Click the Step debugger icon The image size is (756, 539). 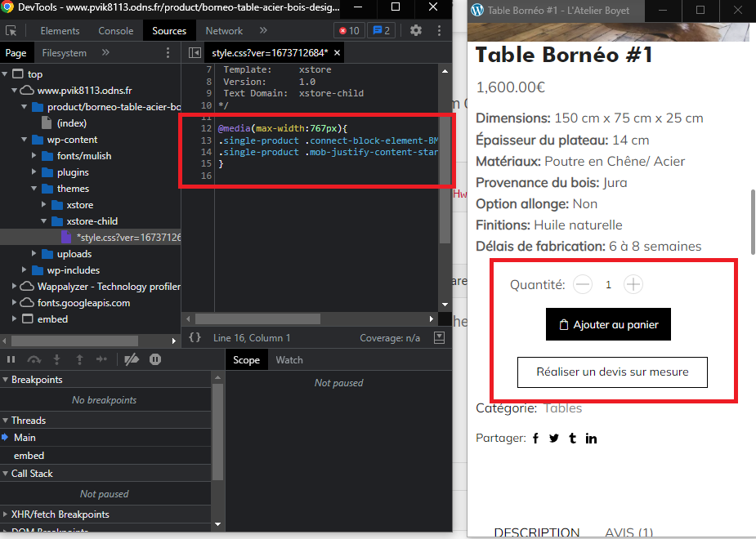[101, 359]
